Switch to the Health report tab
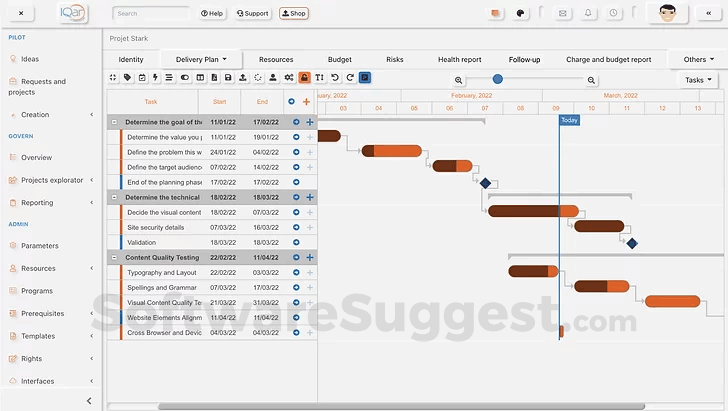Image resolution: width=728 pixels, height=411 pixels. pos(459,60)
